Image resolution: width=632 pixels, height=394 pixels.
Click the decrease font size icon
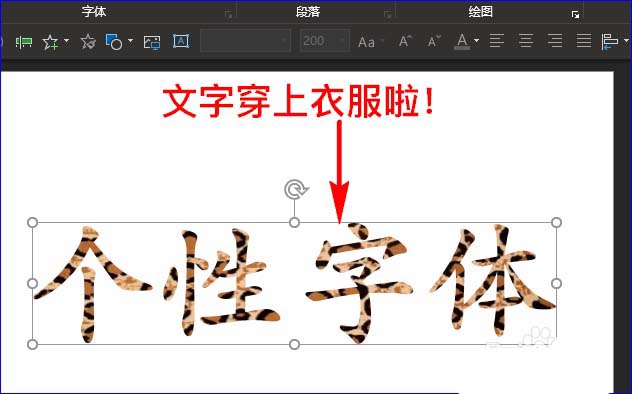(x=434, y=41)
